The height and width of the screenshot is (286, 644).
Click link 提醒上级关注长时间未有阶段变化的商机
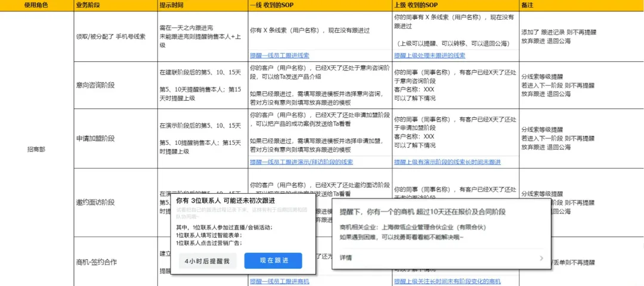coord(447,281)
